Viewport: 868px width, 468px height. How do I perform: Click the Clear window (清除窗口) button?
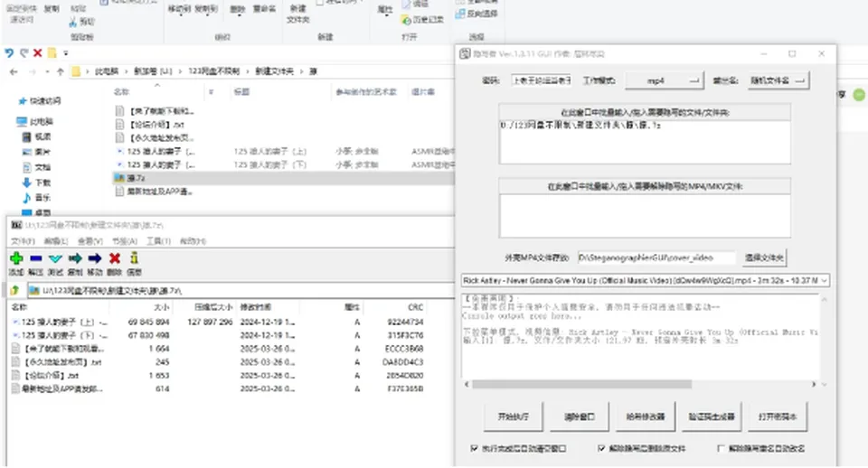pos(579,417)
